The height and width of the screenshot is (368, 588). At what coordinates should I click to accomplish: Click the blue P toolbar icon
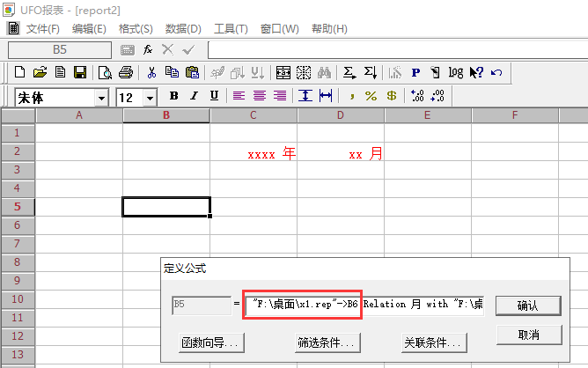click(x=415, y=72)
